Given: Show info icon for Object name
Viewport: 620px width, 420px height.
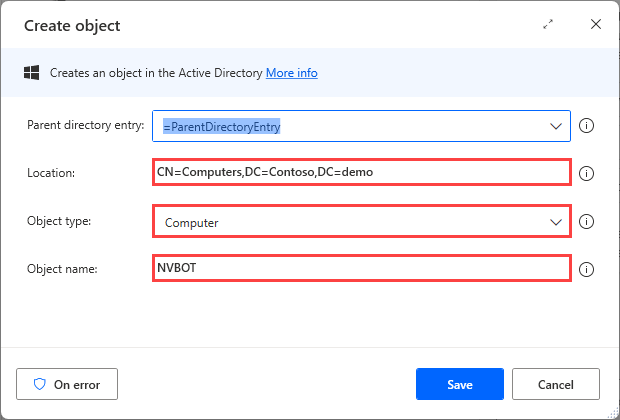Looking at the screenshot, I should [587, 269].
